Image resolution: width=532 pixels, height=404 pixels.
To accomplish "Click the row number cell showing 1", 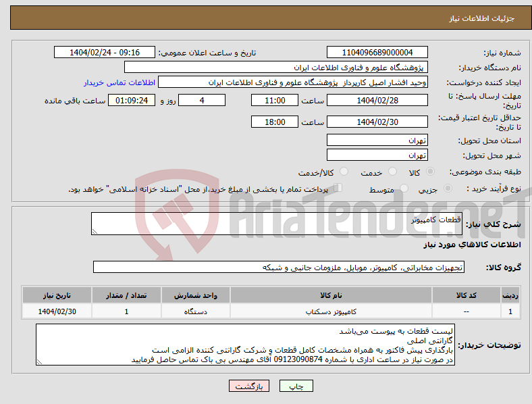I will tap(510, 311).
